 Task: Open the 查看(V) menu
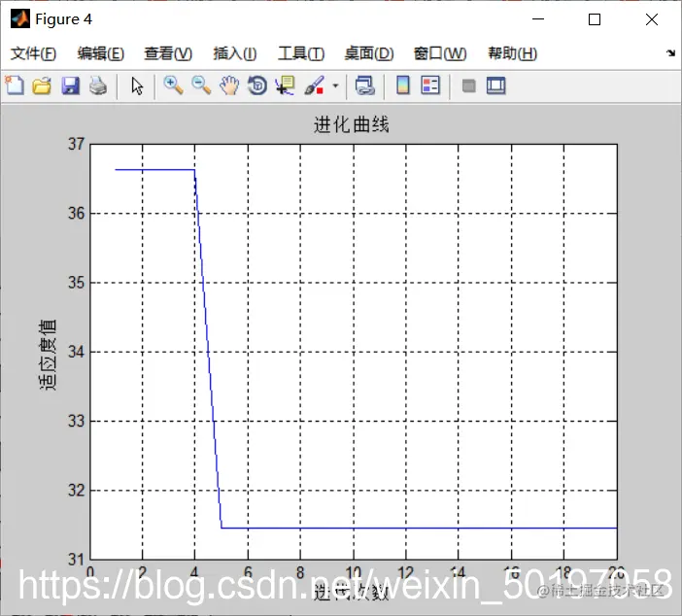coord(168,53)
